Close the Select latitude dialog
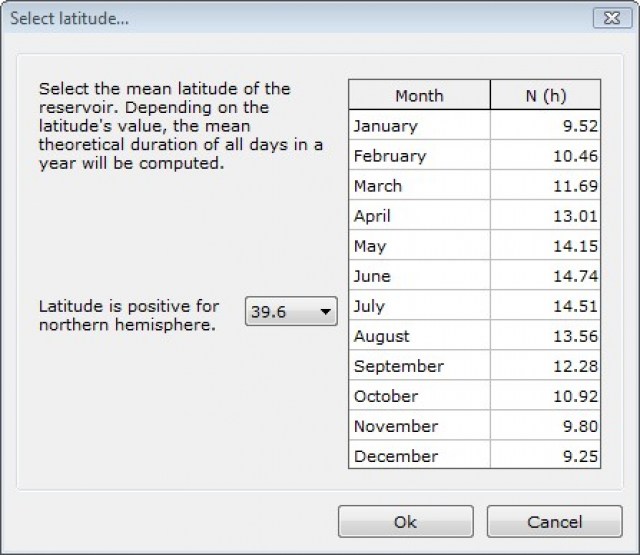This screenshot has height=555, width=640. point(606,18)
